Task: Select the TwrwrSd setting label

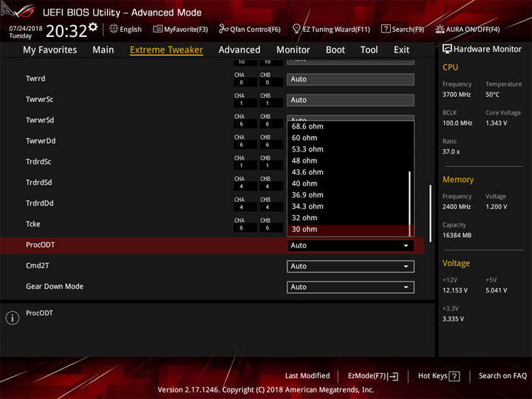Action: [x=40, y=120]
